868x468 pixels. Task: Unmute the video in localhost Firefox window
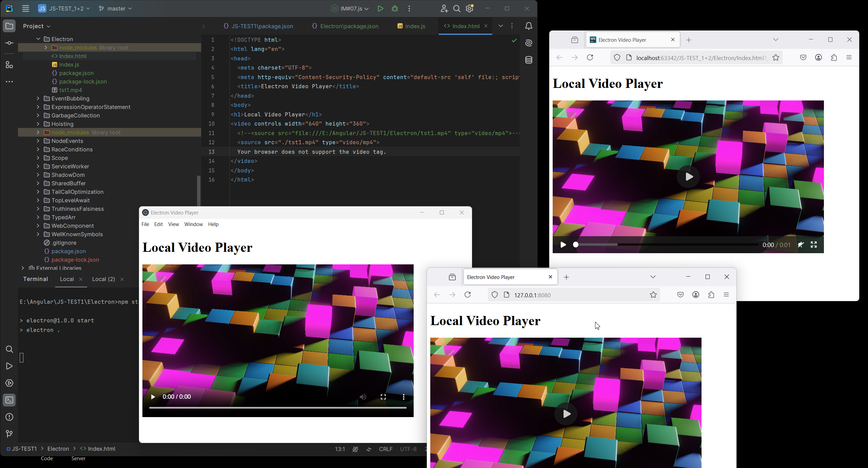801,245
